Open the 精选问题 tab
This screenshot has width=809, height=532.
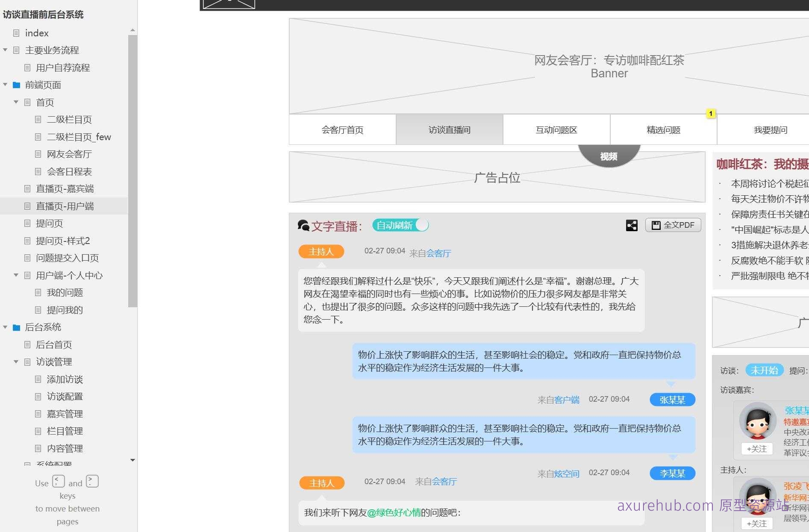click(663, 129)
